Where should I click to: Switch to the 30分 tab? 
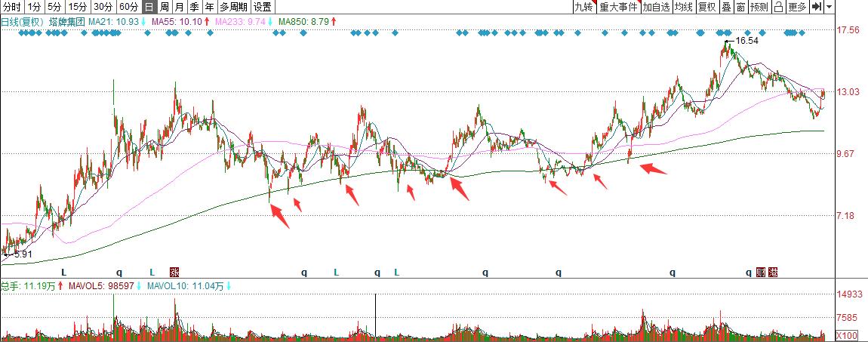click(x=103, y=8)
